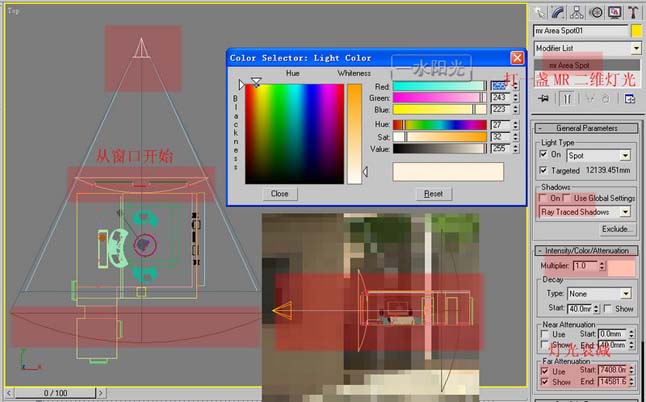Viewport: 646px width, 402px height.
Task: Click Far Attenuation Start field
Action: click(612, 370)
